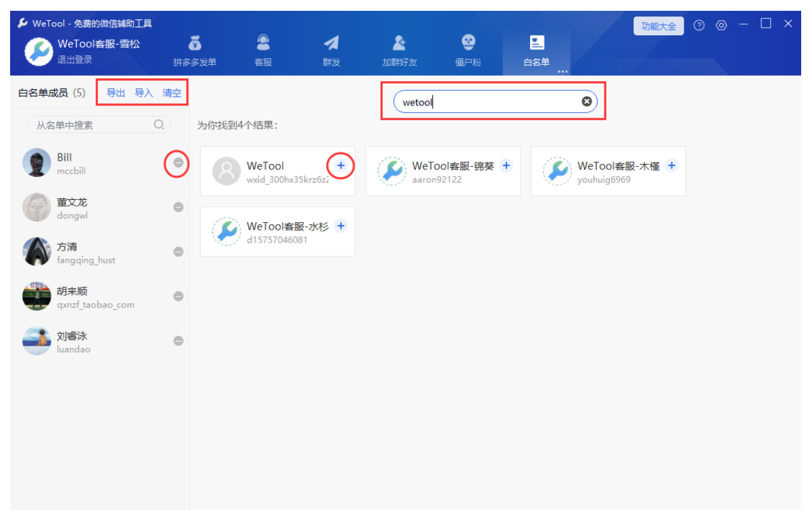
Task: Click the youhuig6969 ID text
Action: (x=604, y=180)
